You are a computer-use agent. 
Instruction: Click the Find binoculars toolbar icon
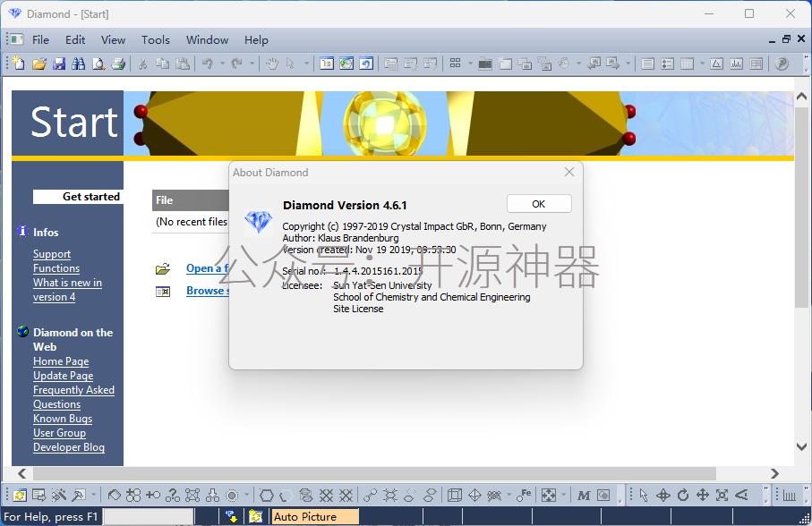[79, 64]
